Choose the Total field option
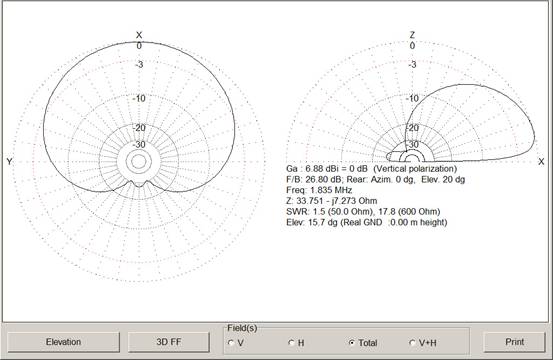Image resolution: width=553 pixels, height=360 pixels. click(363, 343)
